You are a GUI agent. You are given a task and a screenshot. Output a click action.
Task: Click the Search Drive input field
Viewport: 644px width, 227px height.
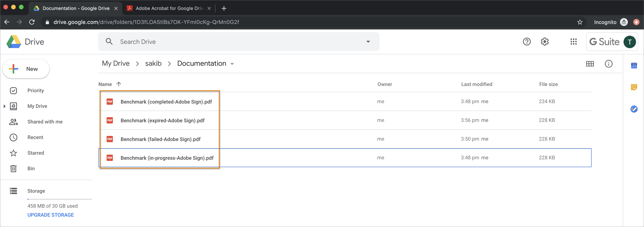point(237,42)
